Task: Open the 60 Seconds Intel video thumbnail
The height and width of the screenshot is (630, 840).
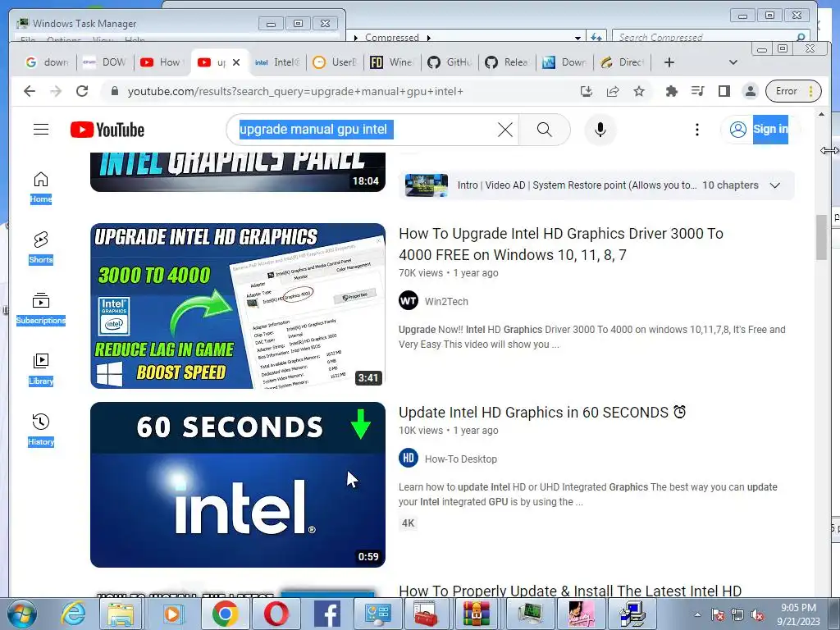Action: pos(238,485)
